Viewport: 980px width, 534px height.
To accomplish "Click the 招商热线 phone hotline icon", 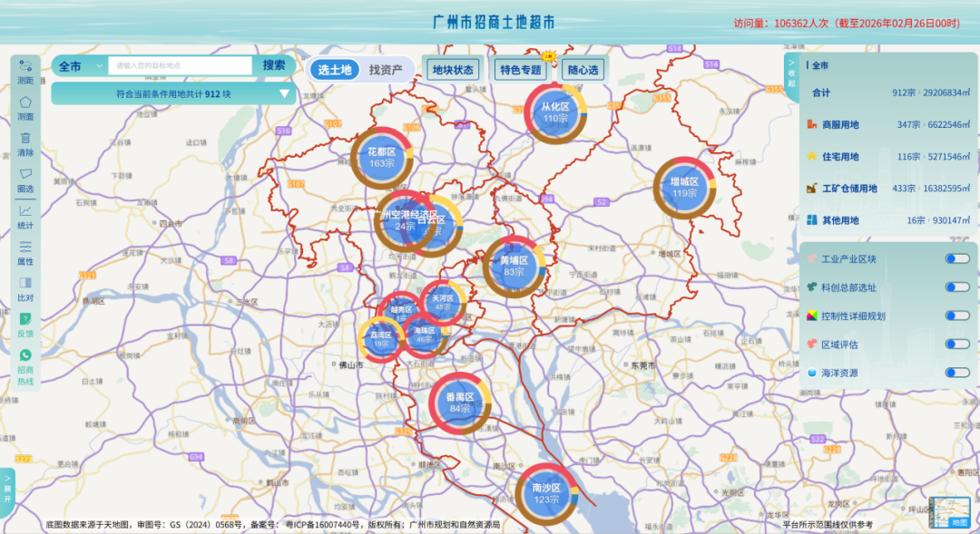I will 25,356.
